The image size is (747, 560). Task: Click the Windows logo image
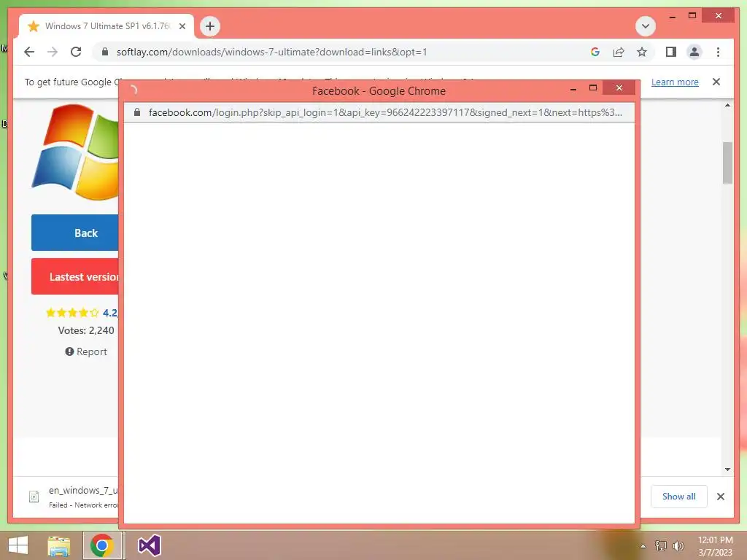[75, 152]
